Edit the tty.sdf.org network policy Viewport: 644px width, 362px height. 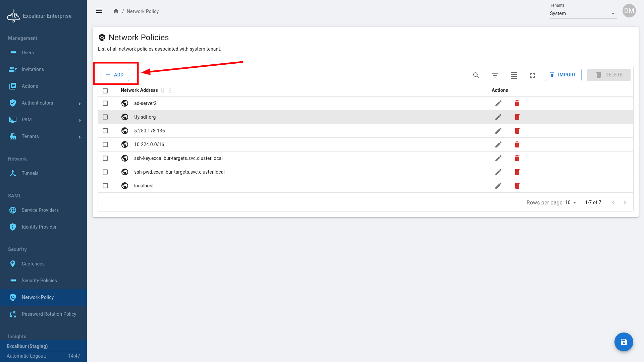click(x=498, y=117)
